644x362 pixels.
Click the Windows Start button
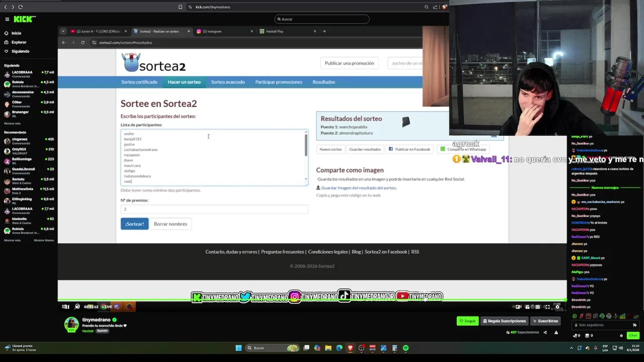238,348
